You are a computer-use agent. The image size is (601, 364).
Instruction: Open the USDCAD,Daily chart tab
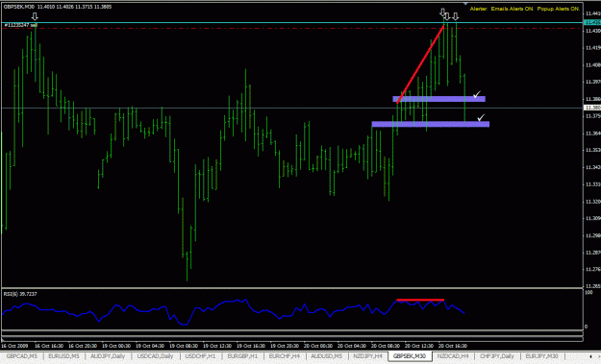pos(155,356)
